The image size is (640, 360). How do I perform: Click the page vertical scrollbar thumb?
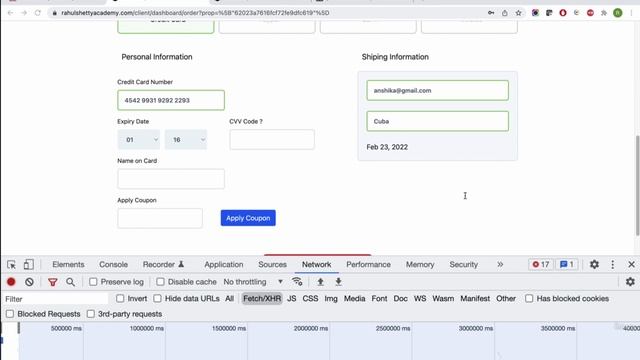pyautogui.click(x=637, y=186)
